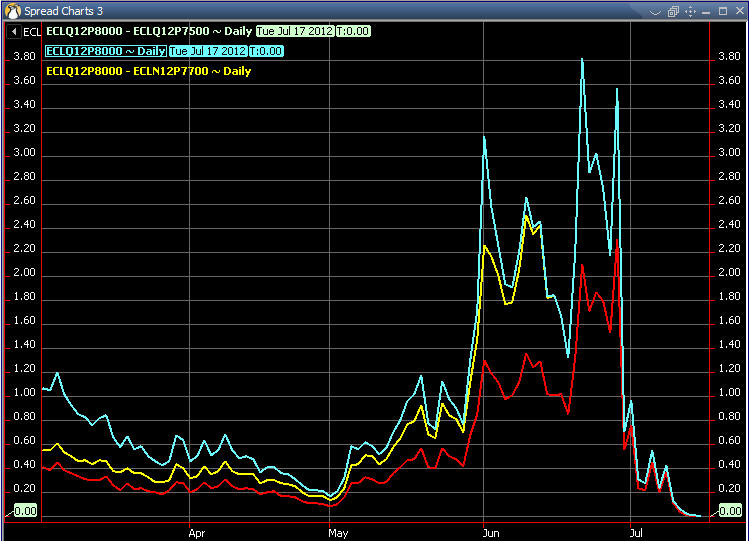Click the 3.80 label on the left price axis
The image size is (749, 541).
coord(24,56)
